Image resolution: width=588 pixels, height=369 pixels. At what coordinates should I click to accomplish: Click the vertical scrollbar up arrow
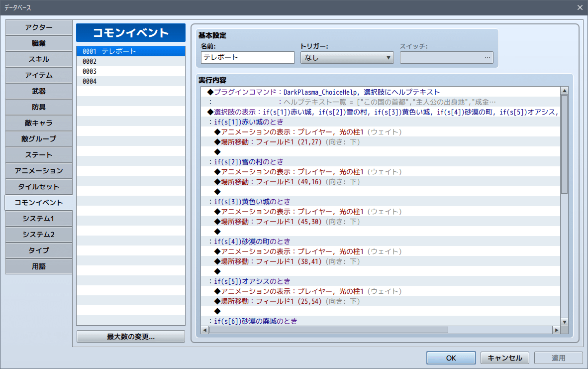coord(565,91)
